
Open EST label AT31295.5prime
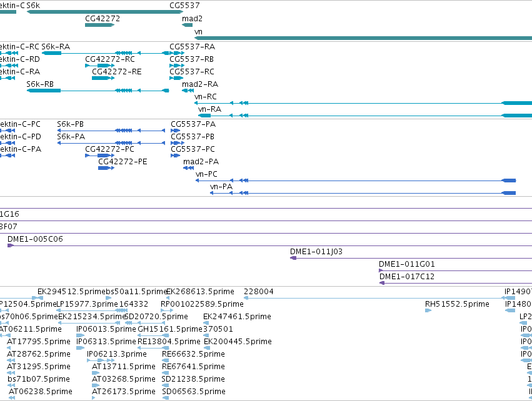pos(39,367)
